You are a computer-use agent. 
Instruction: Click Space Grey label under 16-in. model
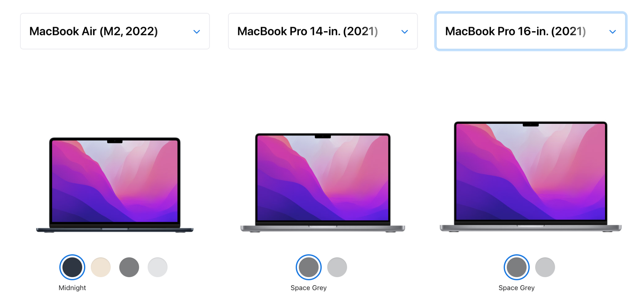pos(517,288)
